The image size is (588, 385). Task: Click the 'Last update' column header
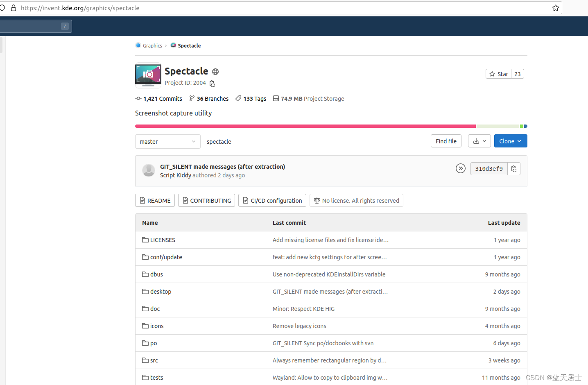tap(504, 223)
